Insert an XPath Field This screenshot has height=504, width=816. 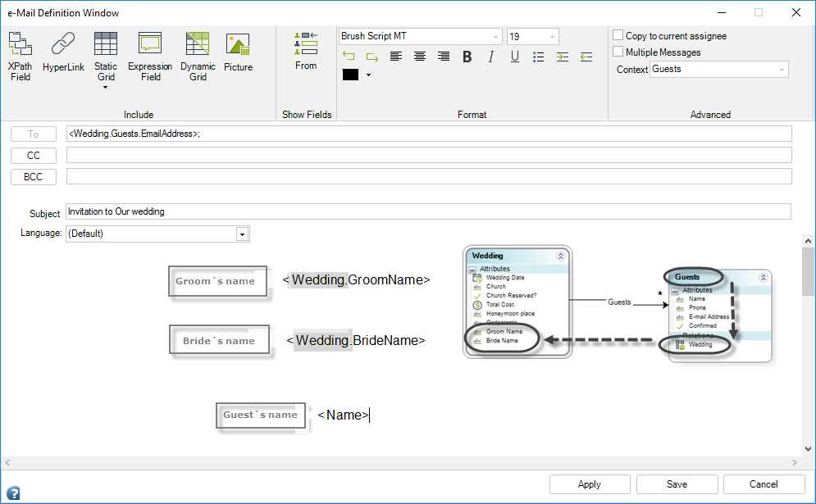point(21,57)
